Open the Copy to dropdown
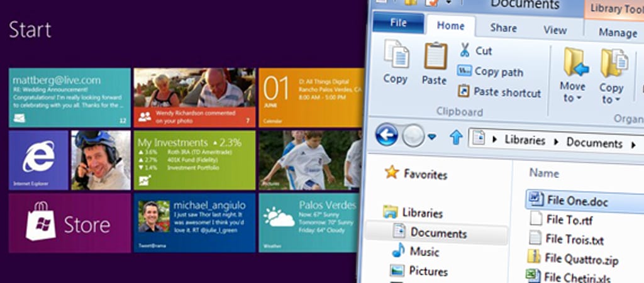This screenshot has height=283, width=644. click(x=610, y=75)
